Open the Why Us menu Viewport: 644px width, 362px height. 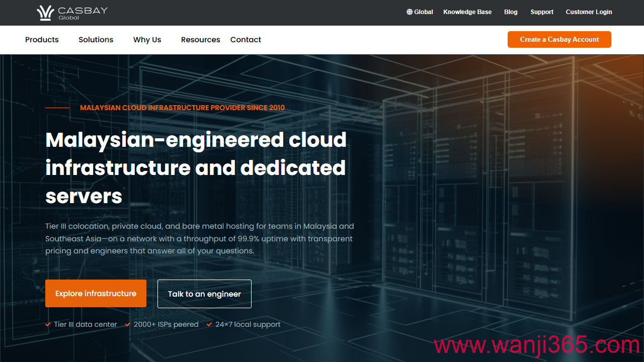coord(147,40)
